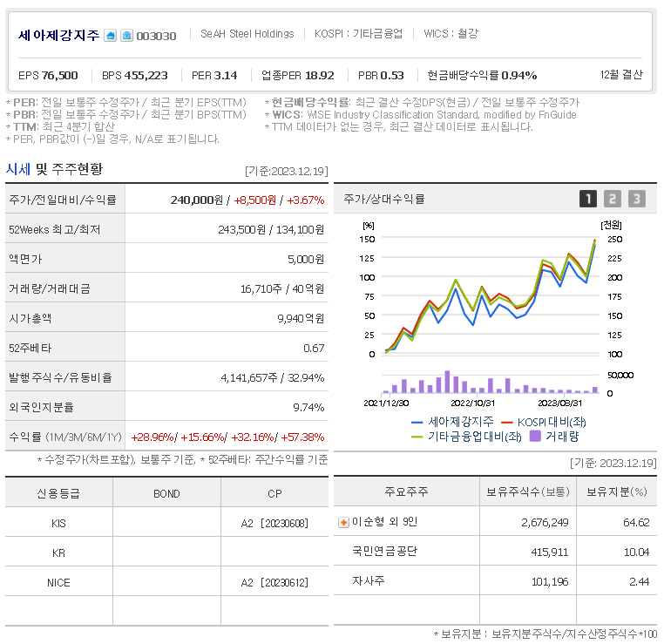Click the 240,000원 stock price
Image resolution: width=664 pixels, height=644 pixels.
click(196, 200)
